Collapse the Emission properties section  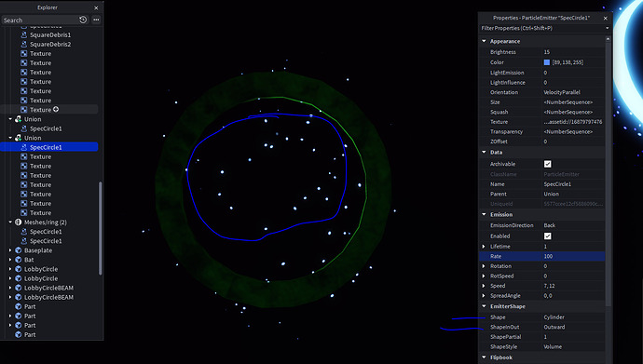coord(484,214)
